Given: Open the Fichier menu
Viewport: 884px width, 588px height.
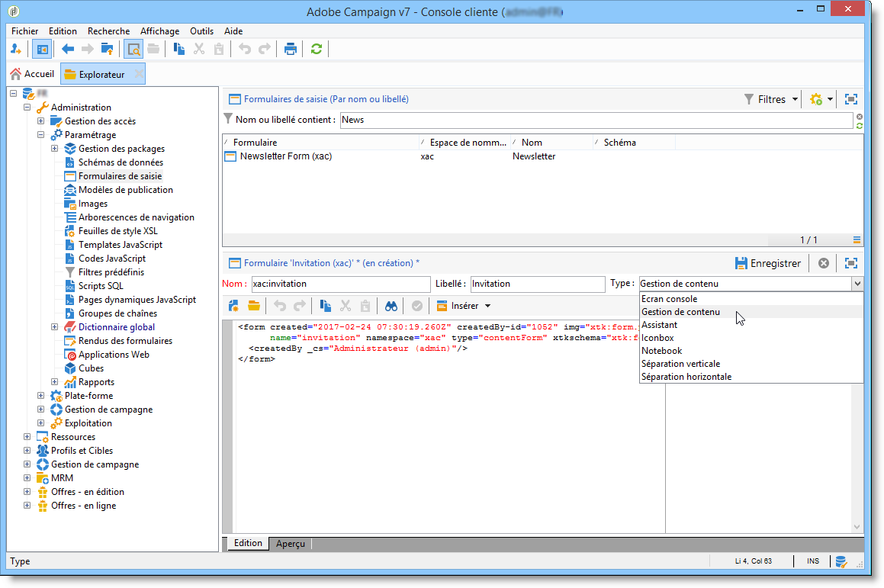Looking at the screenshot, I should click(25, 31).
